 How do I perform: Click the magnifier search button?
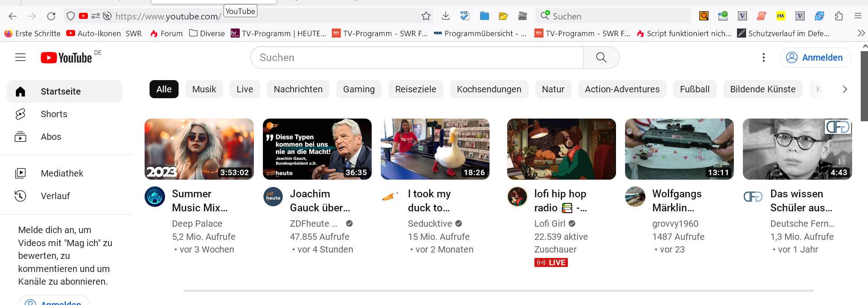[x=601, y=57]
